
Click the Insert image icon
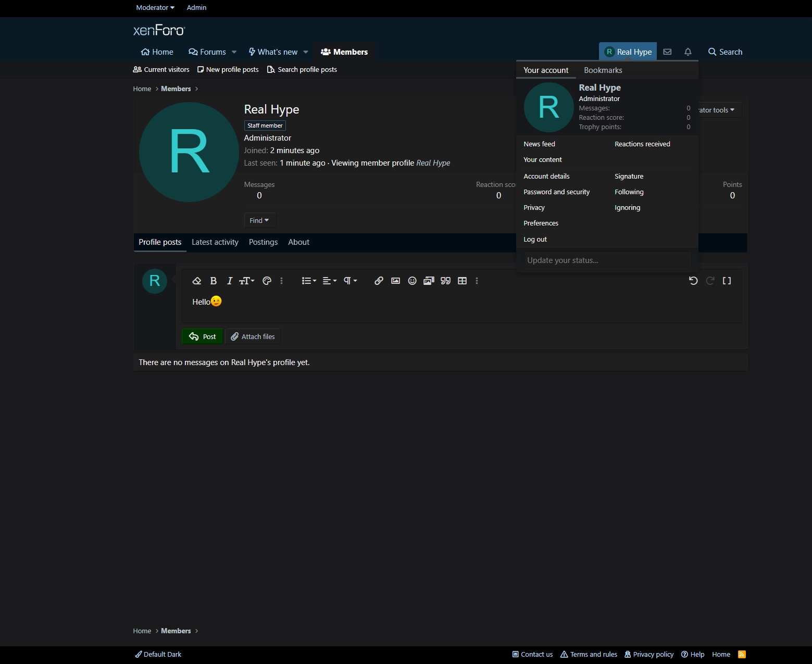[x=395, y=281]
